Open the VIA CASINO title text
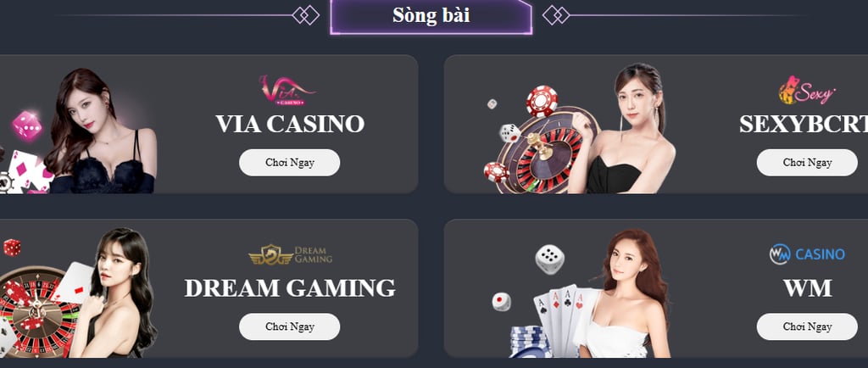This screenshot has height=368, width=868. pos(290,124)
